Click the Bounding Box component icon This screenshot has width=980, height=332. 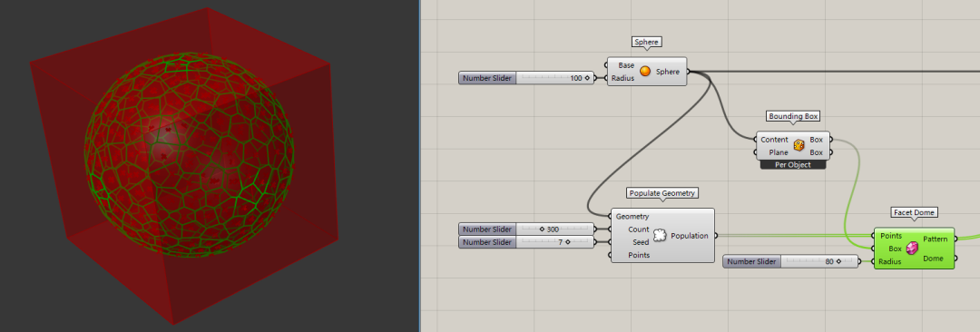click(799, 146)
